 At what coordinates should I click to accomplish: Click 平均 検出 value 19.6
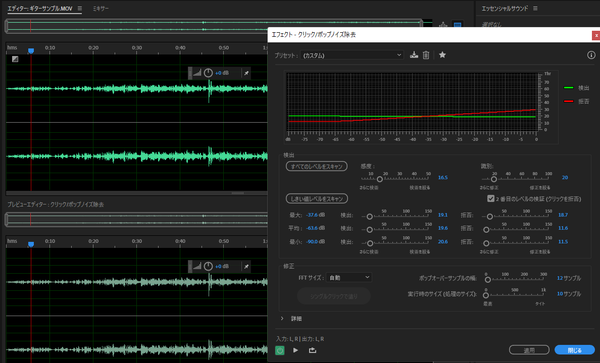443,228
